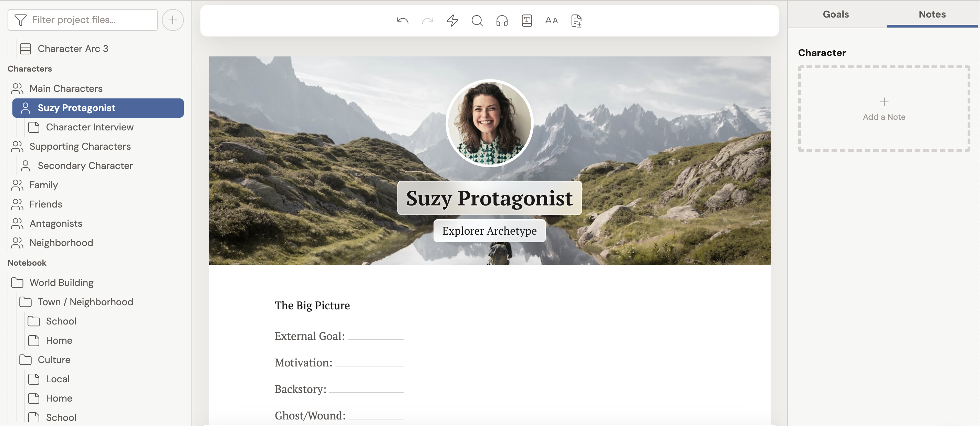Image resolution: width=980 pixels, height=426 pixels.
Task: Click the filter funnel icon
Action: pos(21,20)
